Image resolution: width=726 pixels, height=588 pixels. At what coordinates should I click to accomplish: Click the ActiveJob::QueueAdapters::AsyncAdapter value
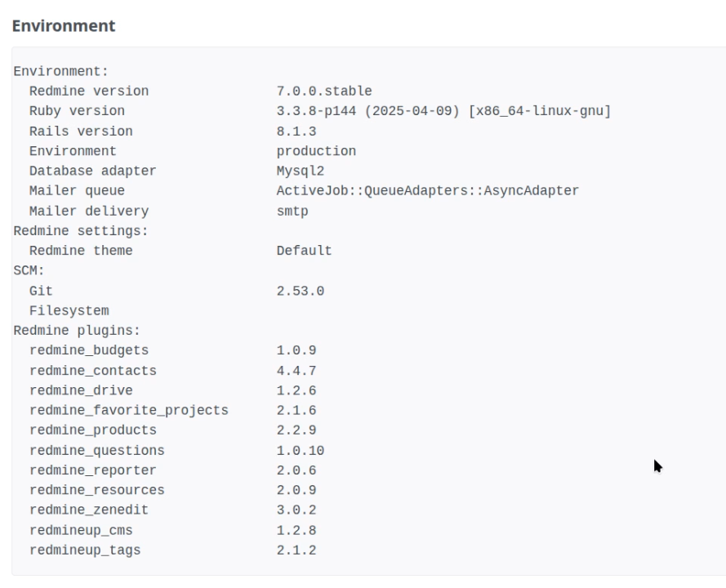pyautogui.click(x=428, y=191)
